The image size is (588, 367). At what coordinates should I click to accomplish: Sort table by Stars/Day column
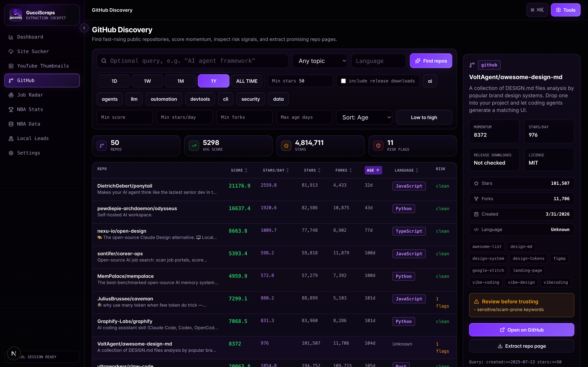276,170
